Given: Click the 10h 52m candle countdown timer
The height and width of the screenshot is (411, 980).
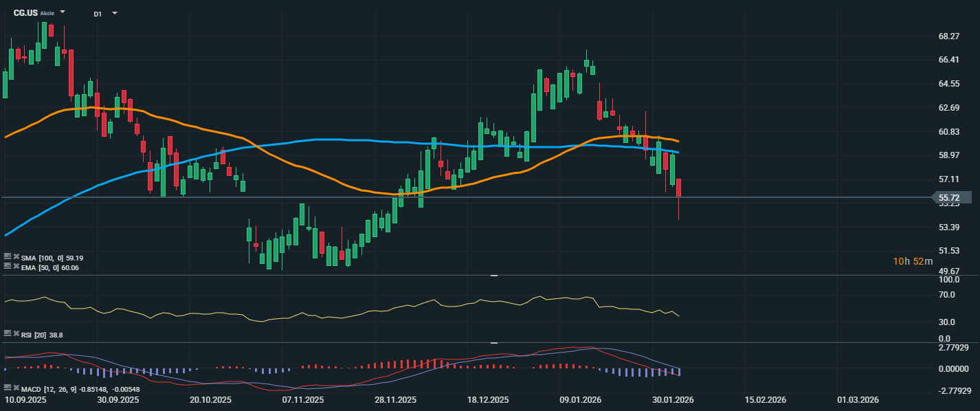Looking at the screenshot, I should tap(913, 261).
